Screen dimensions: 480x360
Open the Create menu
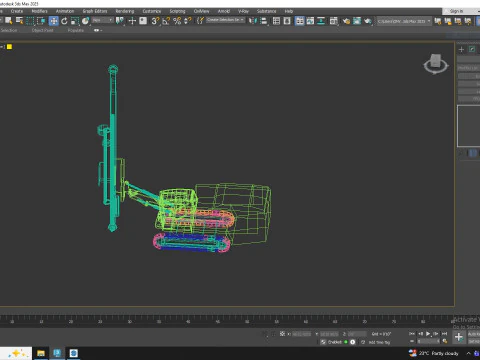(x=17, y=11)
